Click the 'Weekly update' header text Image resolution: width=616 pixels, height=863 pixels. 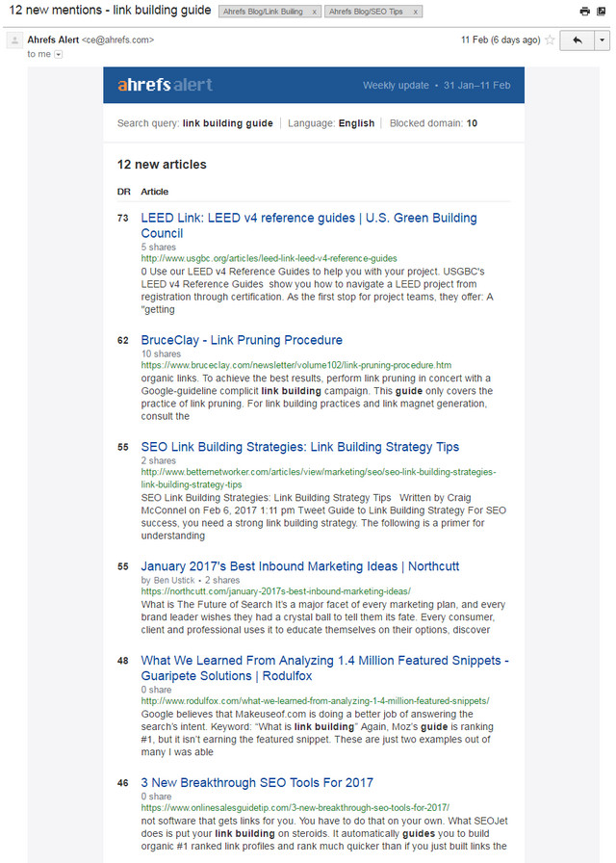[x=396, y=86]
